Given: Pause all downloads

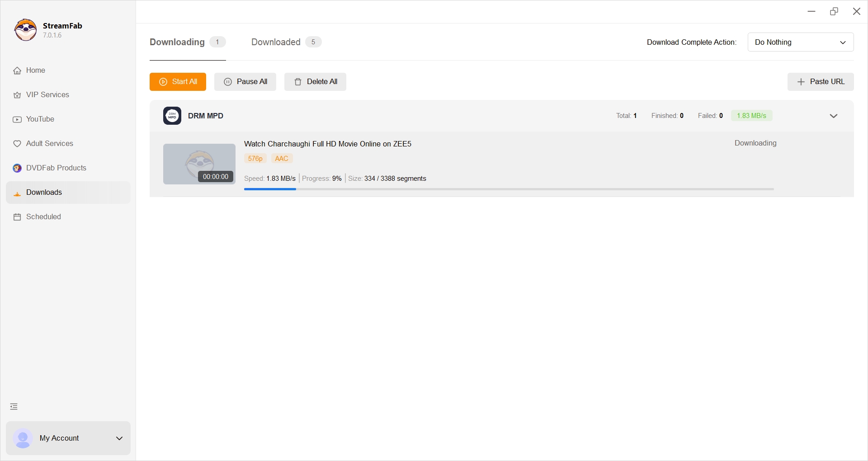Looking at the screenshot, I should [x=245, y=82].
